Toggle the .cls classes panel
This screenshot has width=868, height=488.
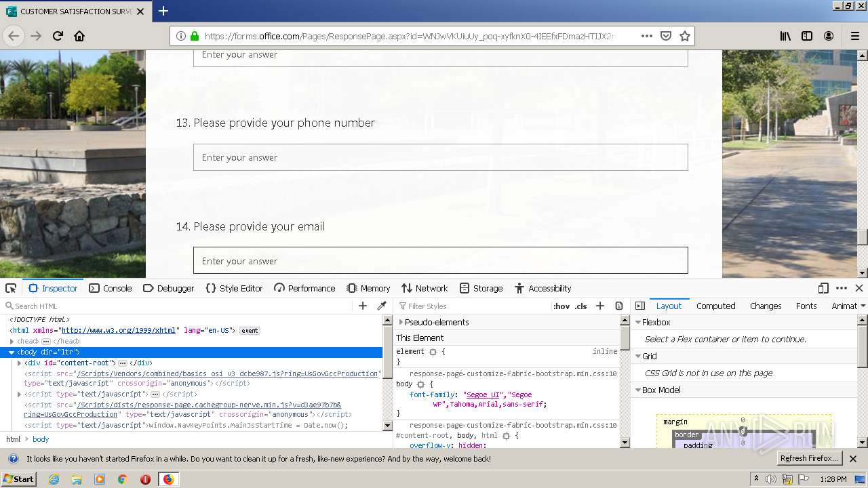click(x=580, y=306)
